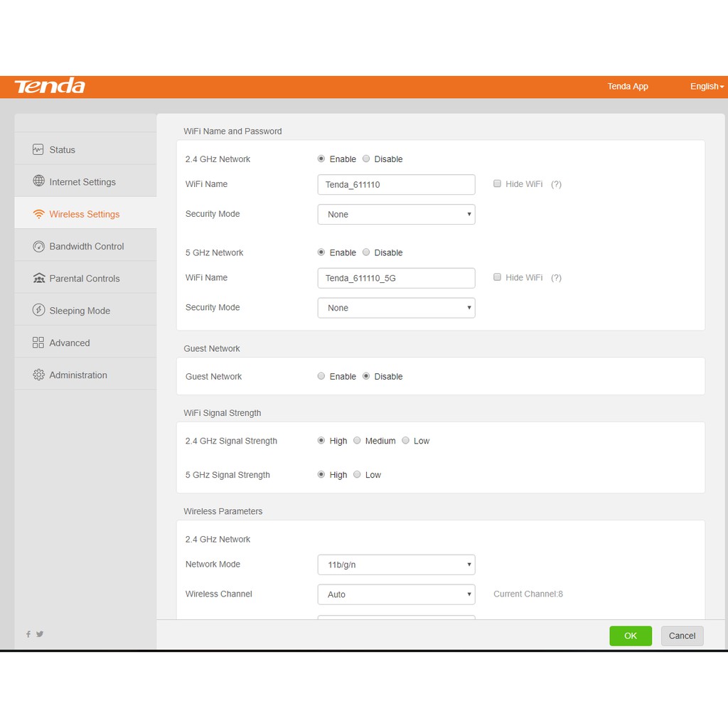Disable the 5 GHz Network radio option
Image resolution: width=728 pixels, height=728 pixels.
[x=366, y=252]
